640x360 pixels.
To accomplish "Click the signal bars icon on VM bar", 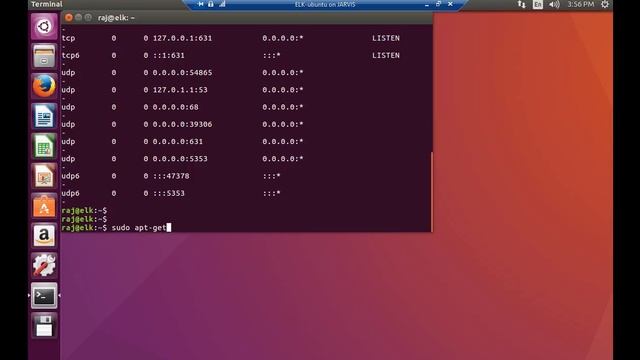I will [x=222, y=4].
